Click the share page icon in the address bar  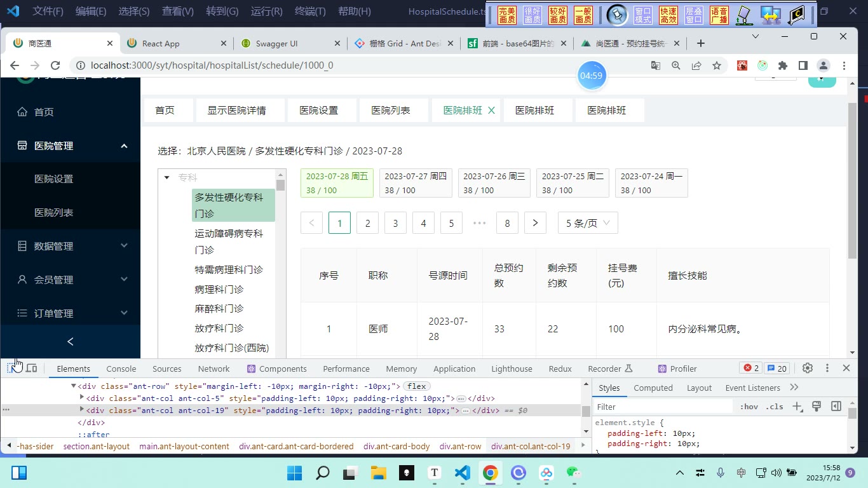[x=696, y=65]
